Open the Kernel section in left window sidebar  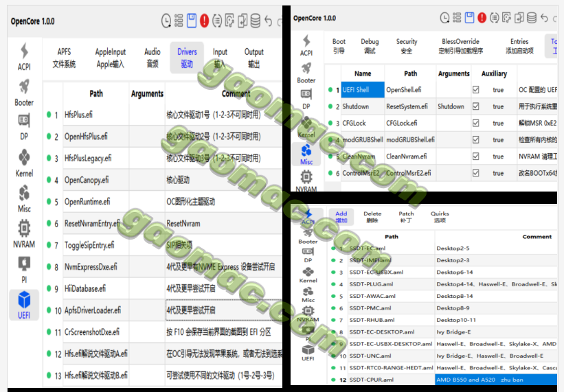(x=24, y=163)
